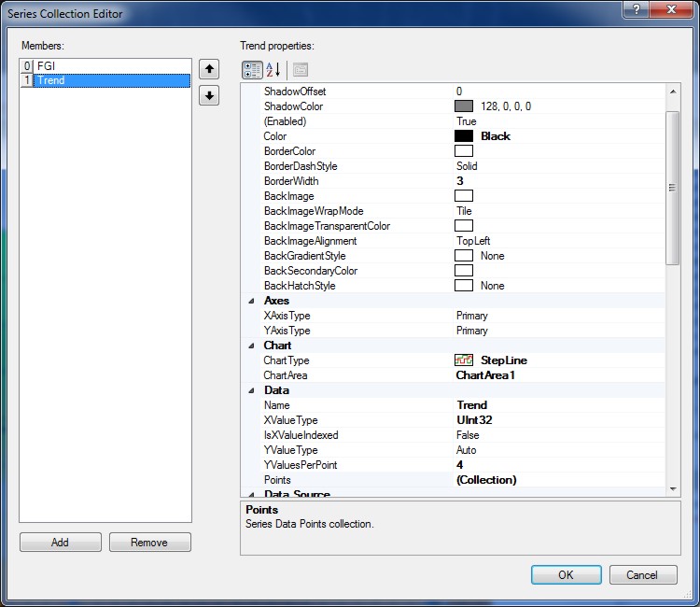The width and height of the screenshot is (700, 607).
Task: Click the Remove button
Action: point(149,543)
